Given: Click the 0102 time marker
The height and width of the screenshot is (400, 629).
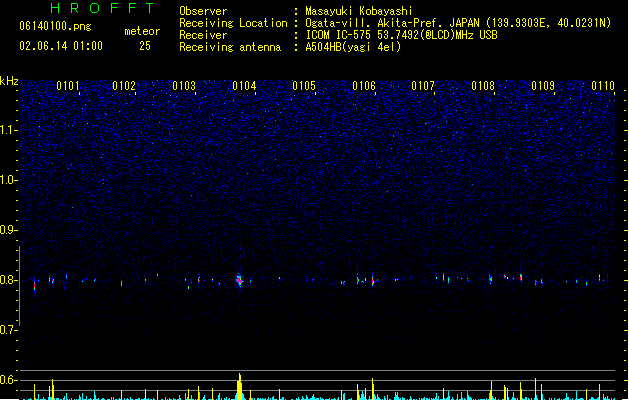Looking at the screenshot, I should point(124,86).
